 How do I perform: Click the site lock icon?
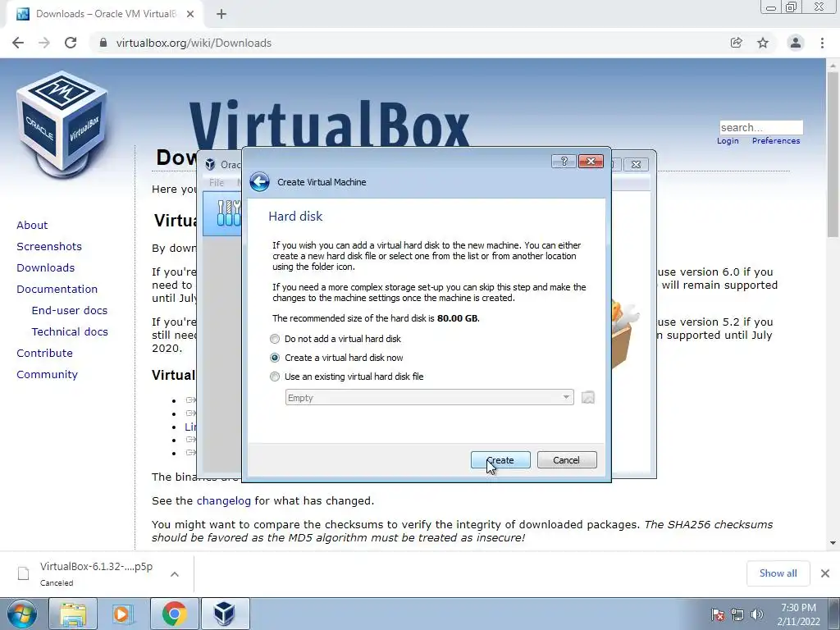pyautogui.click(x=103, y=43)
